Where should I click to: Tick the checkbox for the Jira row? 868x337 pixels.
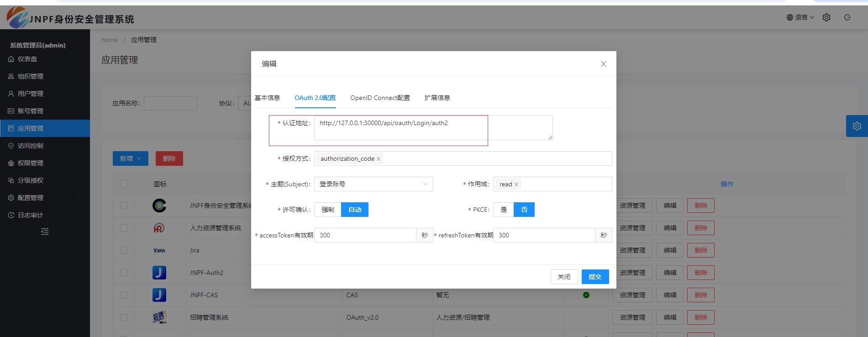coord(124,250)
